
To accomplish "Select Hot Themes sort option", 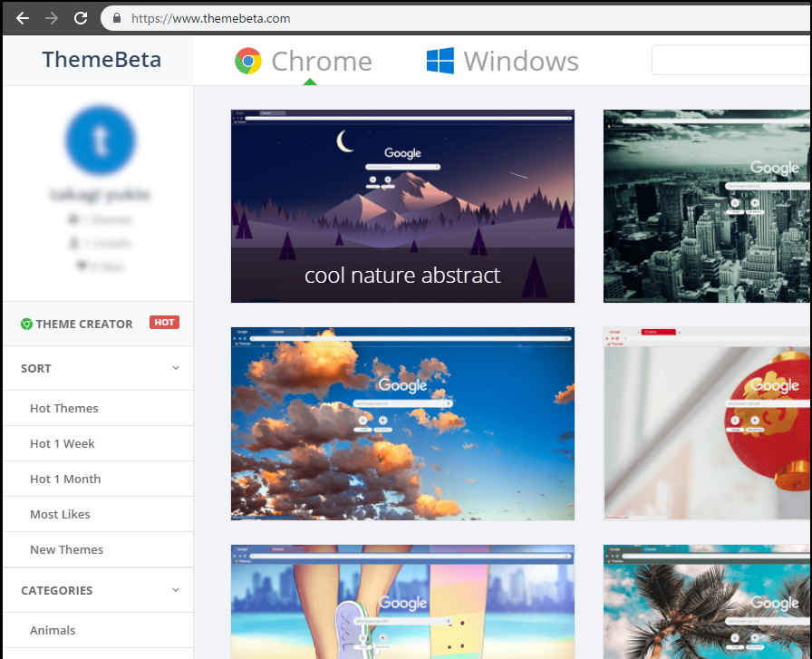I will pos(99,408).
